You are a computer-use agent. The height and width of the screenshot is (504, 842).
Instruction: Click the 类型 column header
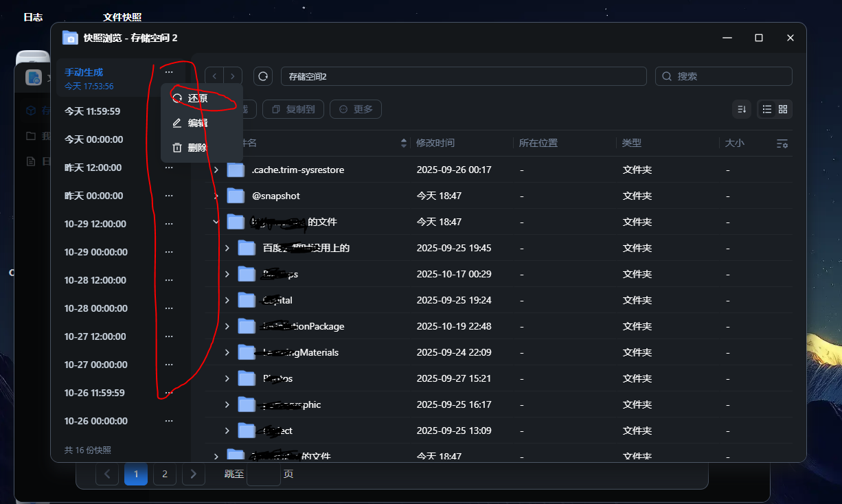point(632,143)
